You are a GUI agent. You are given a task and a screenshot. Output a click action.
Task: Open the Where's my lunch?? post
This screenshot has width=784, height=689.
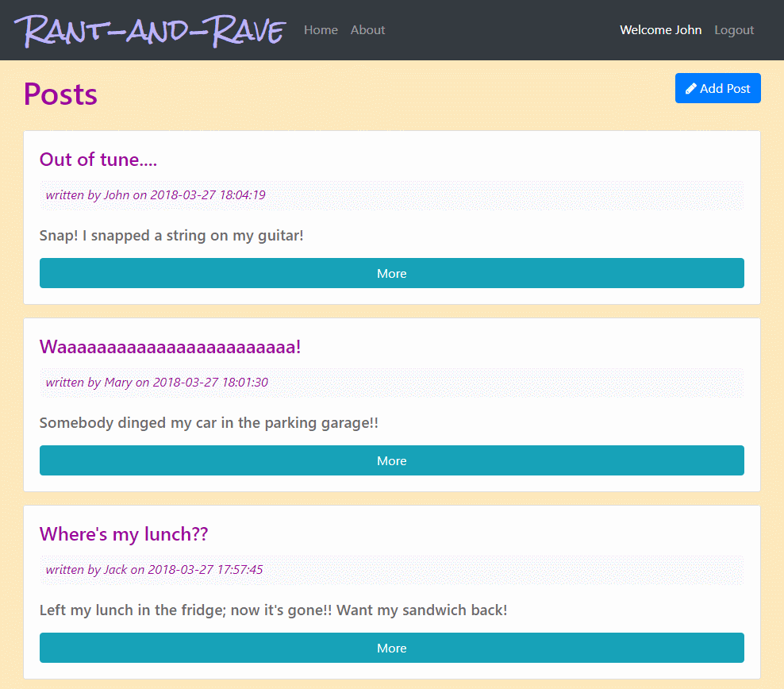[x=123, y=534]
